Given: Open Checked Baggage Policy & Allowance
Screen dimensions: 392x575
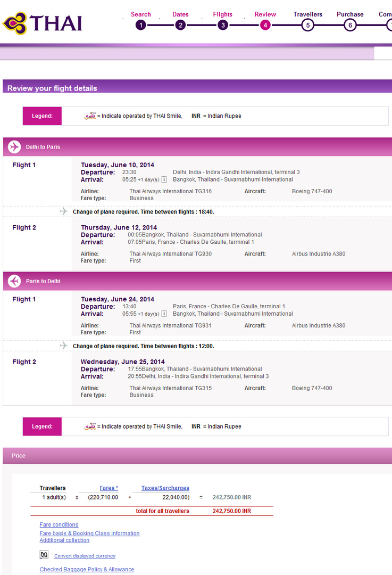Looking at the screenshot, I should [x=87, y=570].
